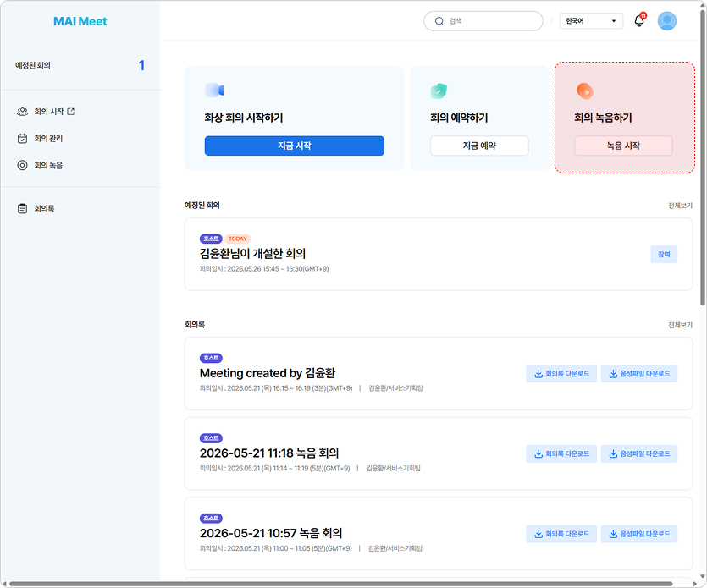Click the orange recording icon

coord(585,91)
